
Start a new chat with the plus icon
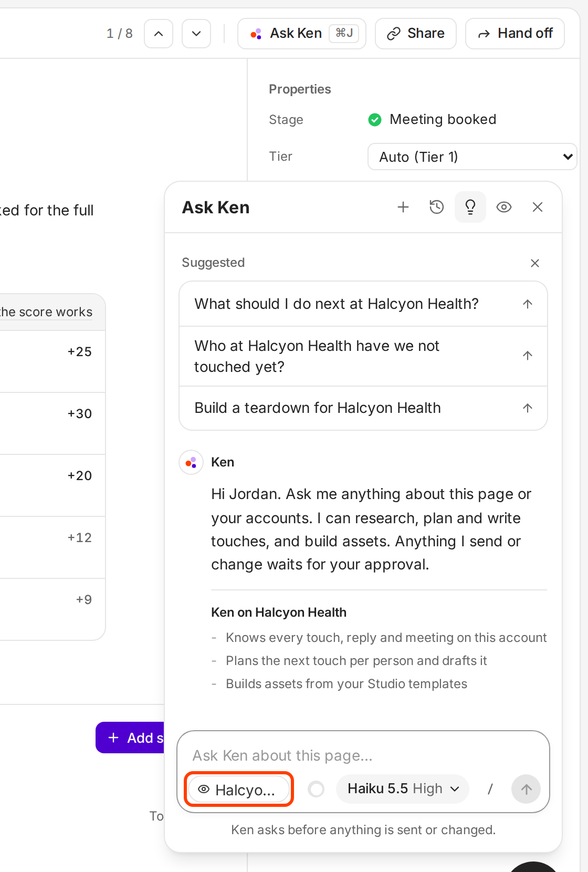(x=403, y=207)
